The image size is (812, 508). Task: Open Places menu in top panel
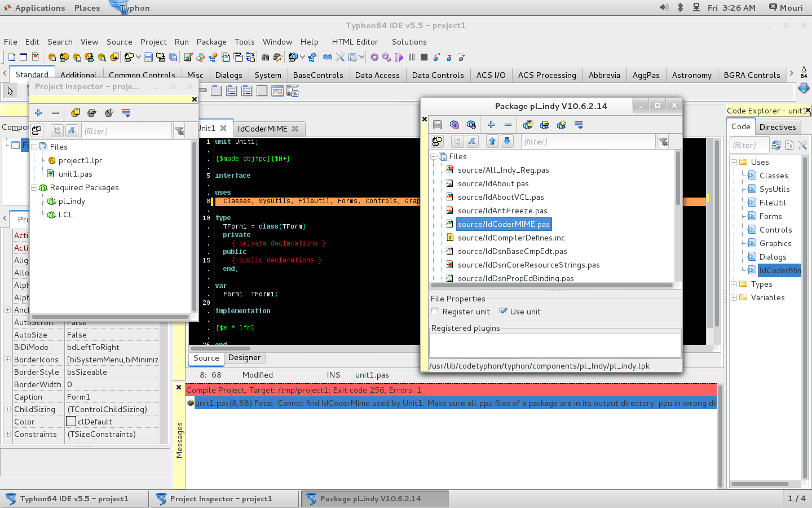[87, 8]
